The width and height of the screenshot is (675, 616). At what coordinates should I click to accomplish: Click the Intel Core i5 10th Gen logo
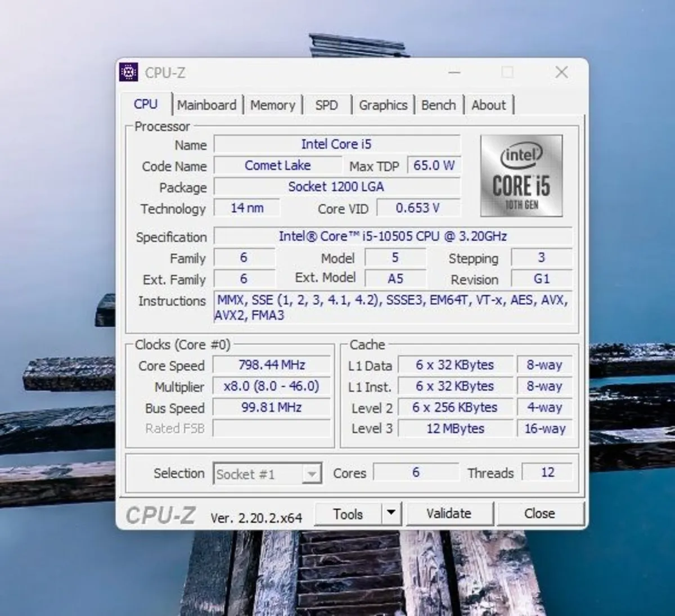[521, 176]
